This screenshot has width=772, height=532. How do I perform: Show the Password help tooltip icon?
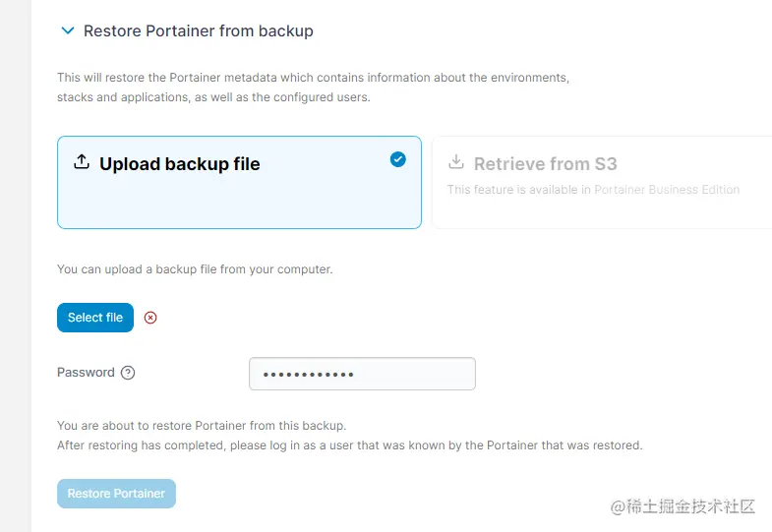tap(128, 373)
